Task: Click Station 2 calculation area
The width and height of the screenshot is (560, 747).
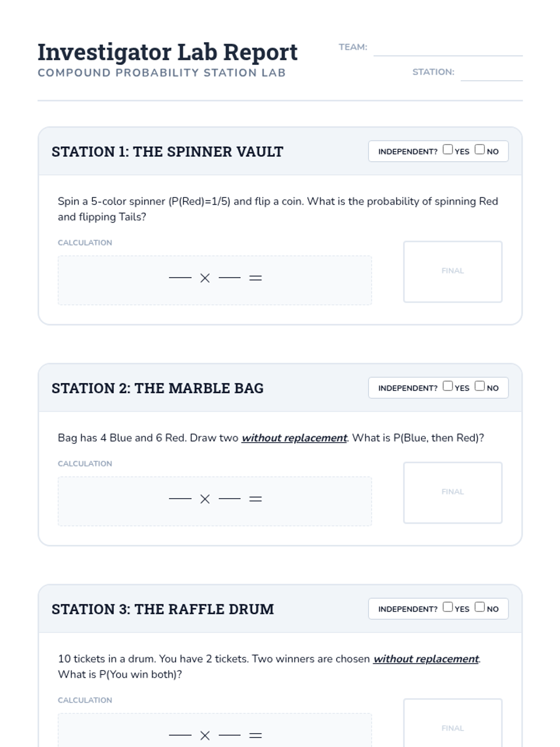Action: tap(215, 501)
